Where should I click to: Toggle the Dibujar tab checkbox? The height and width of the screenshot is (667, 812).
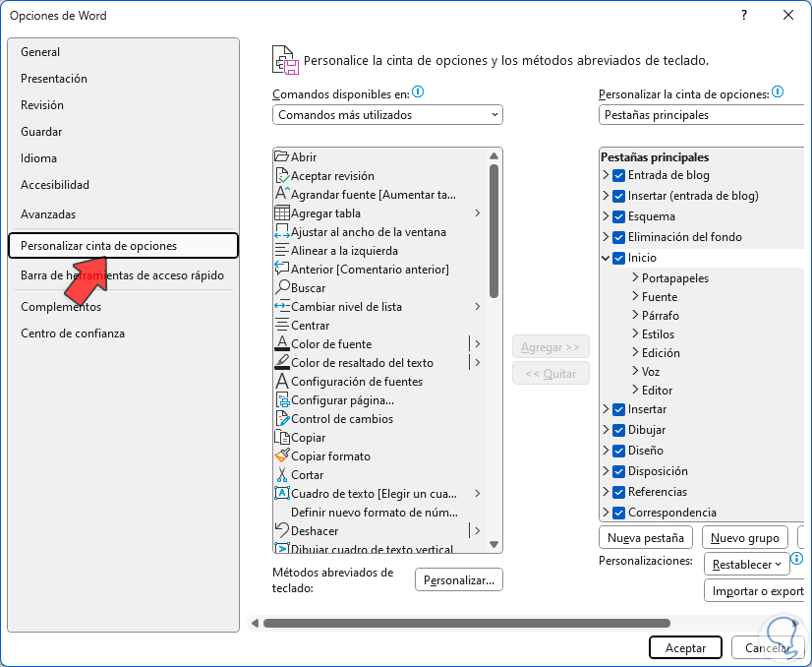[618, 430]
